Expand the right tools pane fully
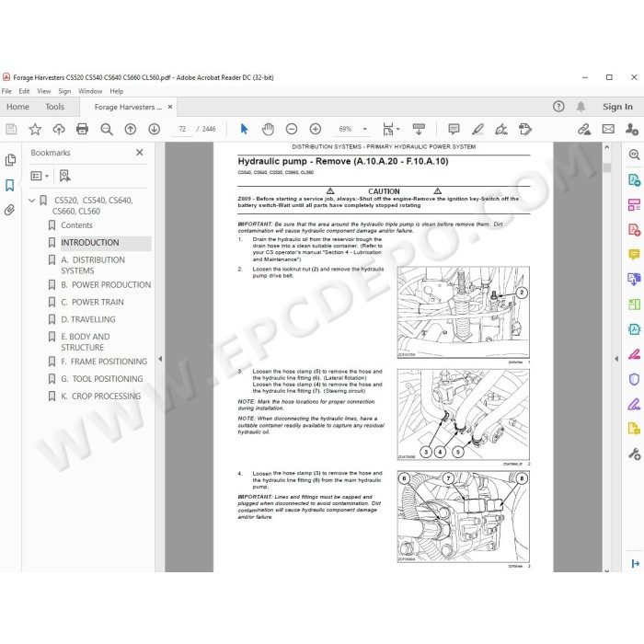This screenshot has height=644, width=644. pos(635,563)
